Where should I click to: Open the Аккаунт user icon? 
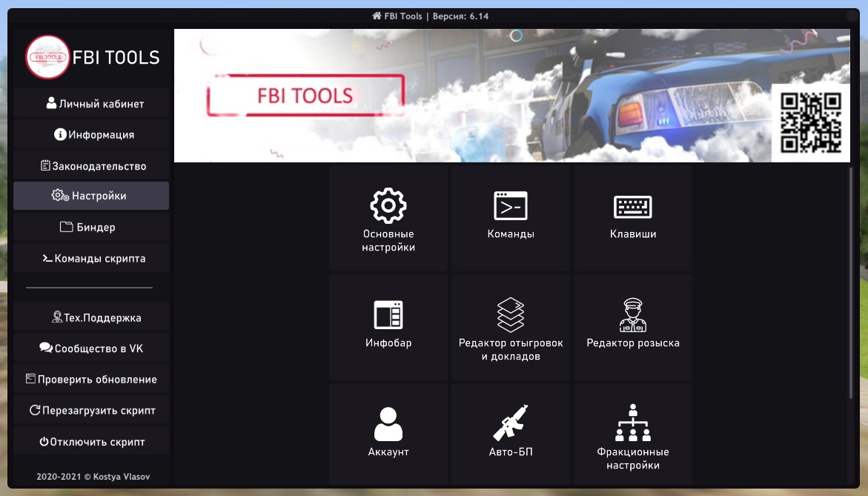coord(388,424)
